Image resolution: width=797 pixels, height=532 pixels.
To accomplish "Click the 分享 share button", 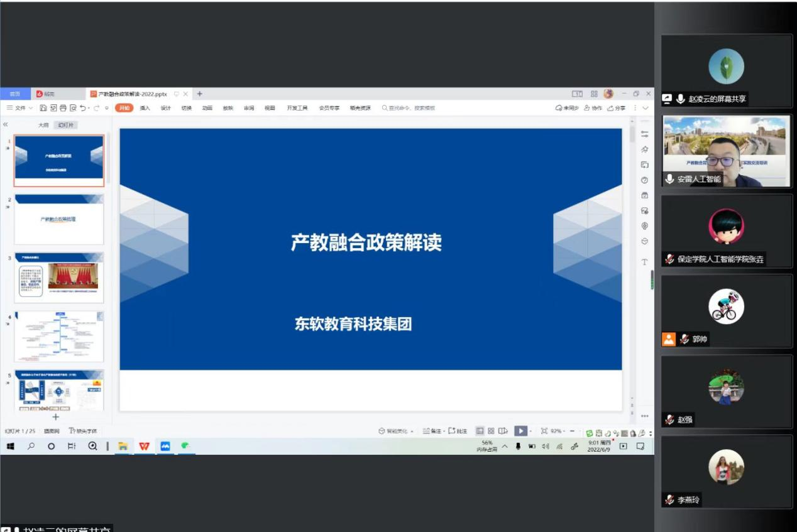I will click(616, 108).
